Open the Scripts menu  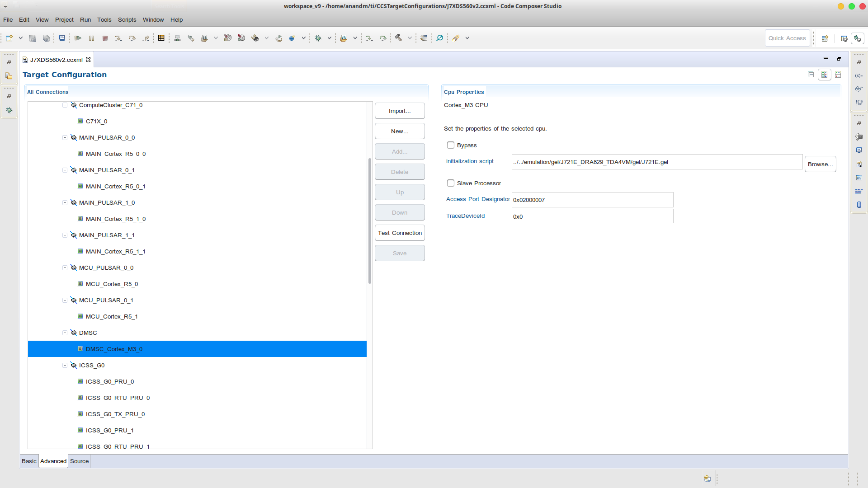pos(127,20)
